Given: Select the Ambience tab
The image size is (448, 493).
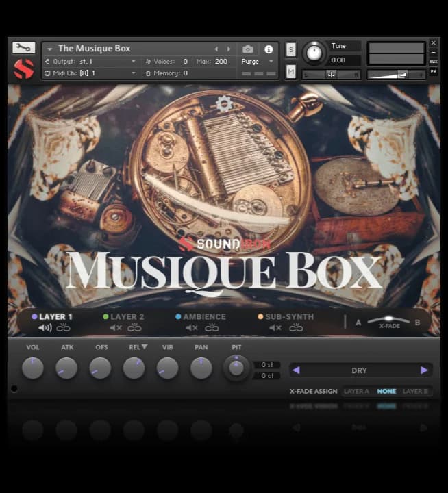Looking at the screenshot, I should click(201, 316).
